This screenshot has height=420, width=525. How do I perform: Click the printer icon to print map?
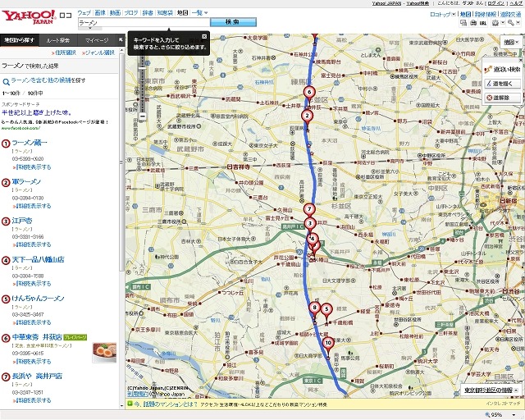(473, 23)
